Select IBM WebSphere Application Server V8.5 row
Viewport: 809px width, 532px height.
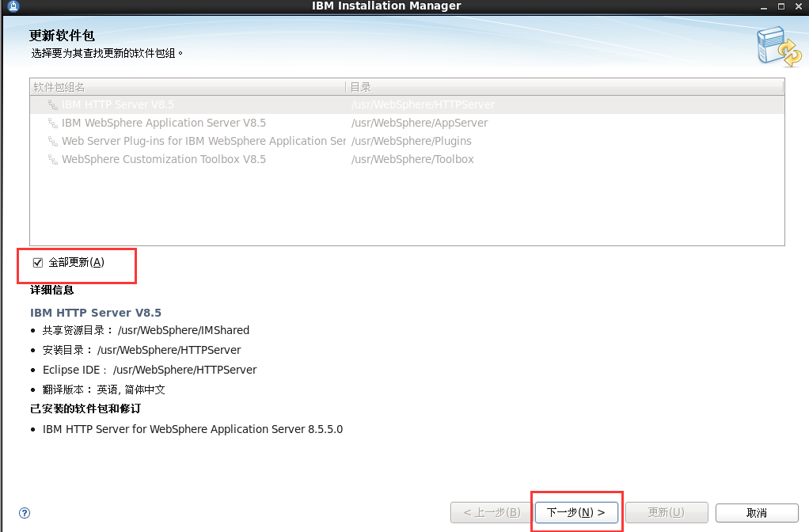(x=407, y=123)
